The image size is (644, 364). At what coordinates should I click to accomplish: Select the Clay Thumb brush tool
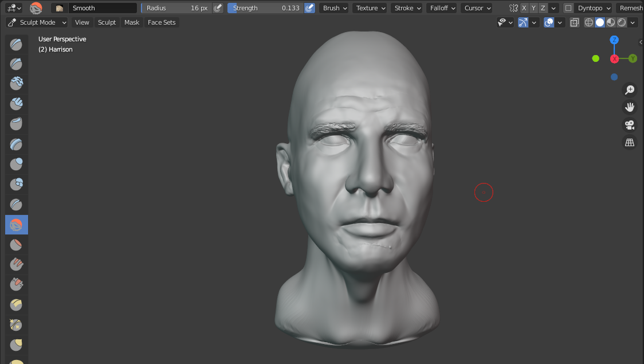[x=17, y=124]
